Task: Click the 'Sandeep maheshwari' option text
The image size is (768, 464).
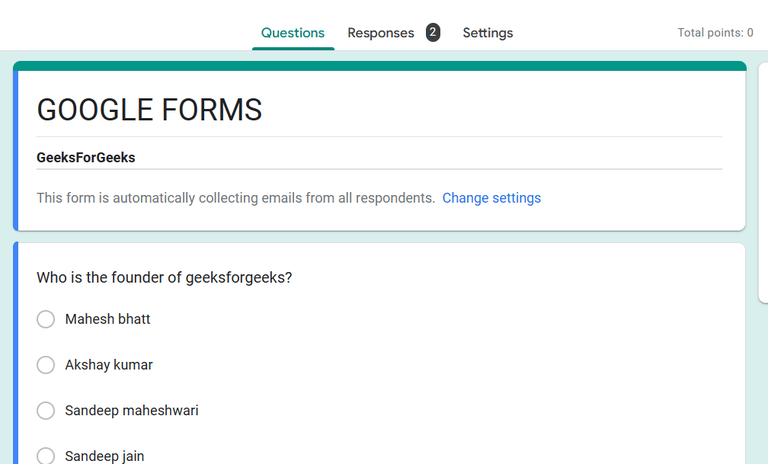Action: pyautogui.click(x=131, y=410)
